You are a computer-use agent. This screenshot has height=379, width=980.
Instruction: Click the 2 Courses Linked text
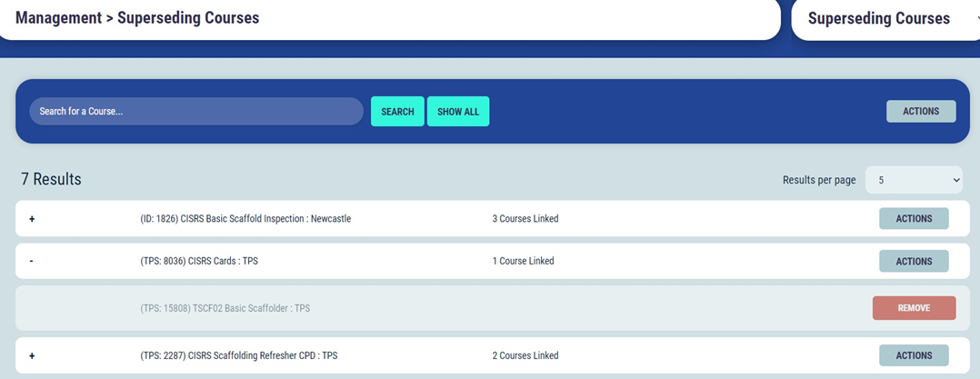525,355
